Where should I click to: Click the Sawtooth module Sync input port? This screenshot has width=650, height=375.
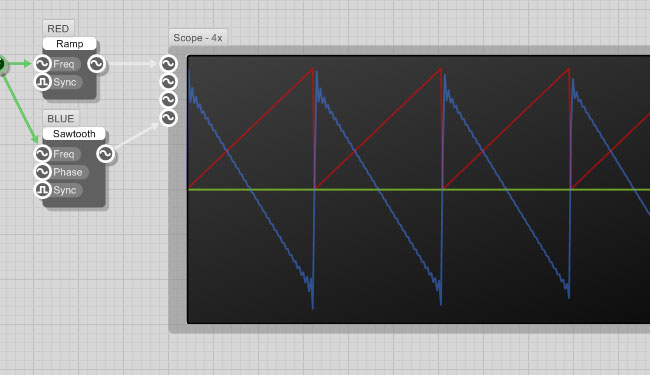coord(42,190)
